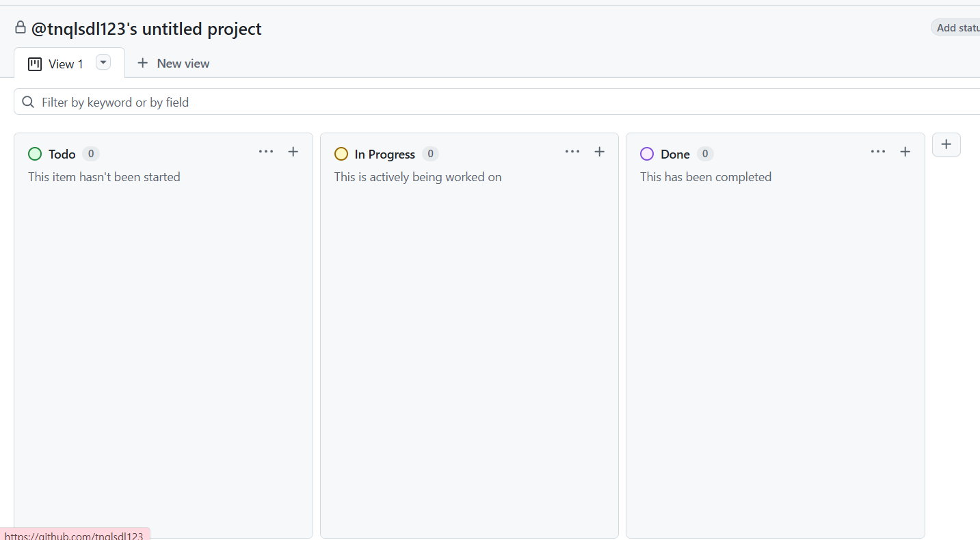Viewport: 980px width, 540px height.
Task: Add an item to the Done column
Action: point(905,152)
